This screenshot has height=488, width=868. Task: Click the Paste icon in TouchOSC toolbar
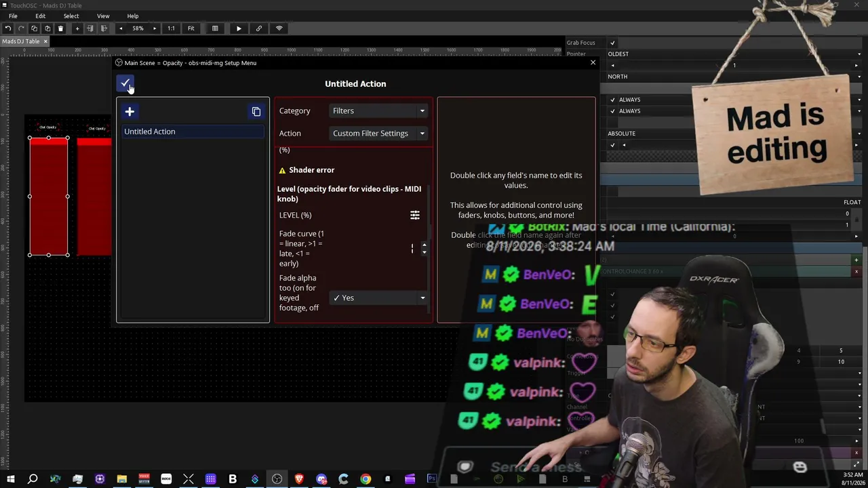coord(47,28)
